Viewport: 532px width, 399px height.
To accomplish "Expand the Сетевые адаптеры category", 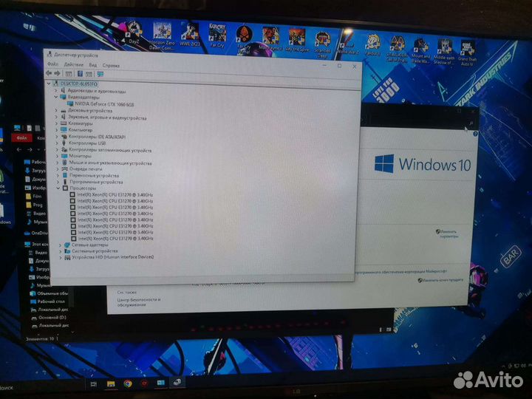I will 61,245.
